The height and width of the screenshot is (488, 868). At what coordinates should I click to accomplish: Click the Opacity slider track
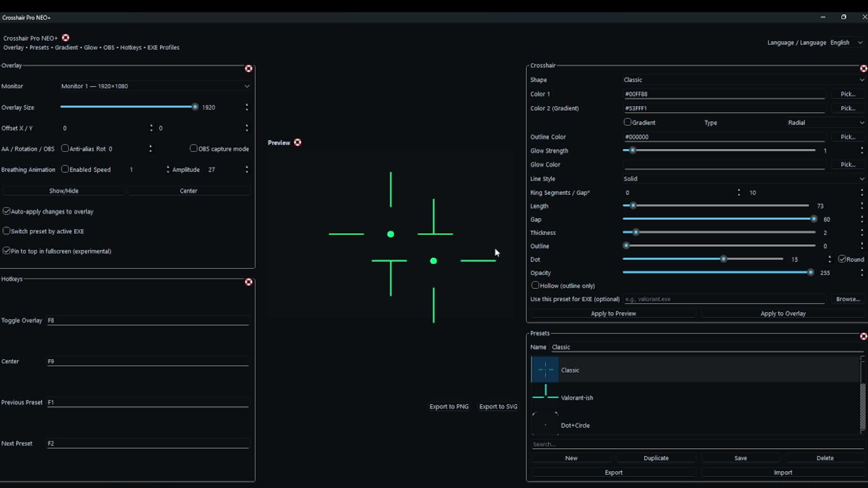717,272
